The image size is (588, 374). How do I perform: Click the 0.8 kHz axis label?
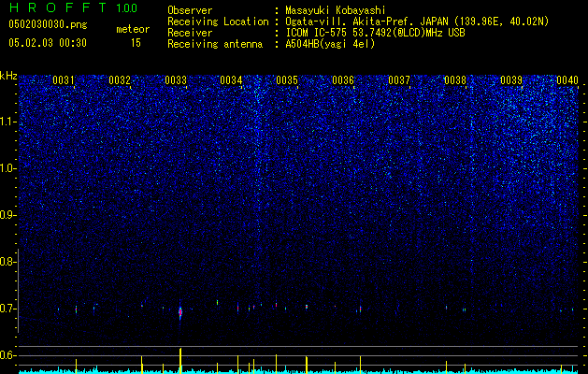7,262
